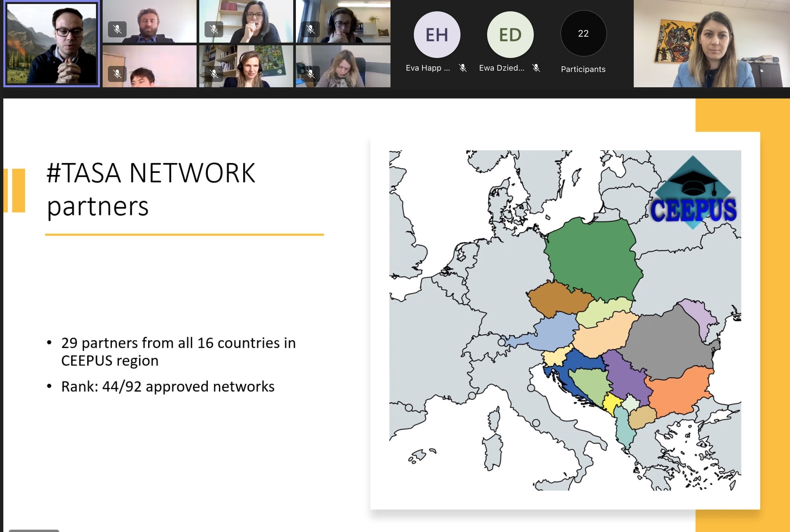
Task: Click muted mic icon on dark-haired participant tile
Action: [x=117, y=74]
